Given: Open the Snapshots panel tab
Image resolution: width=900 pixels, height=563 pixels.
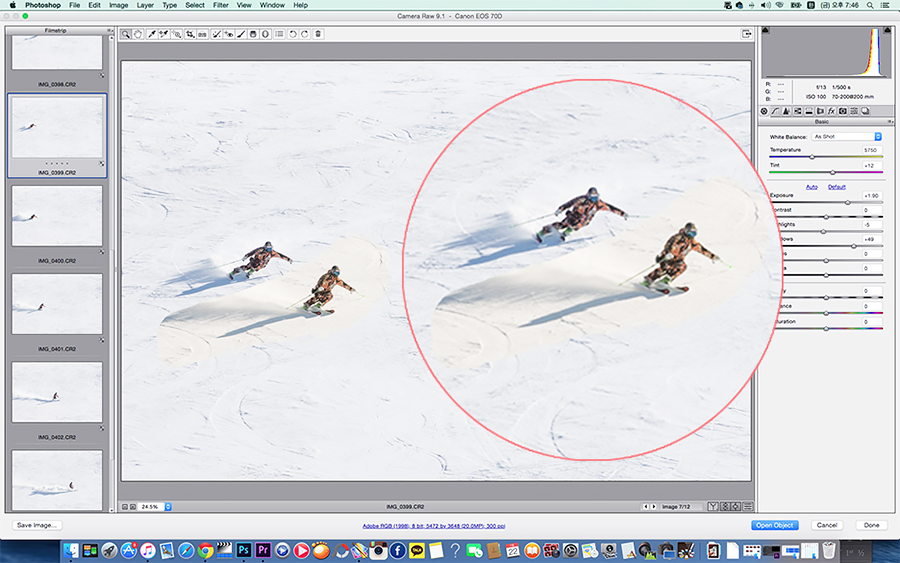Looking at the screenshot, I should [865, 111].
